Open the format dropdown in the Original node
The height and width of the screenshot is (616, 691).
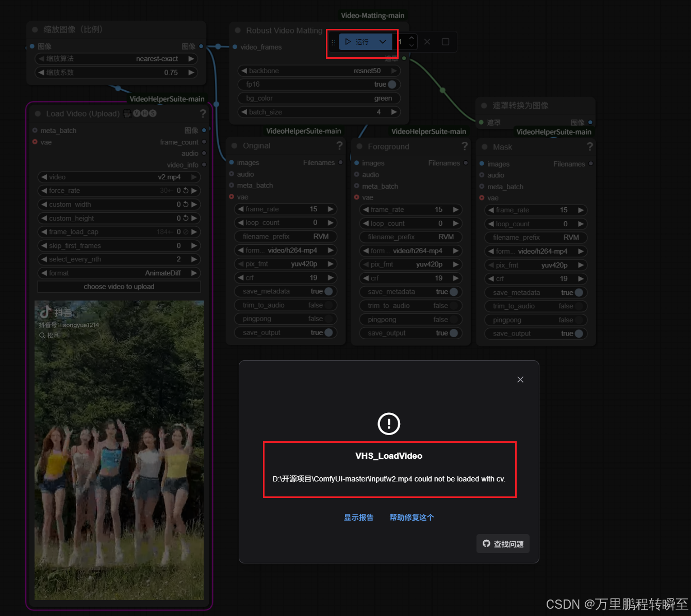[x=286, y=251]
